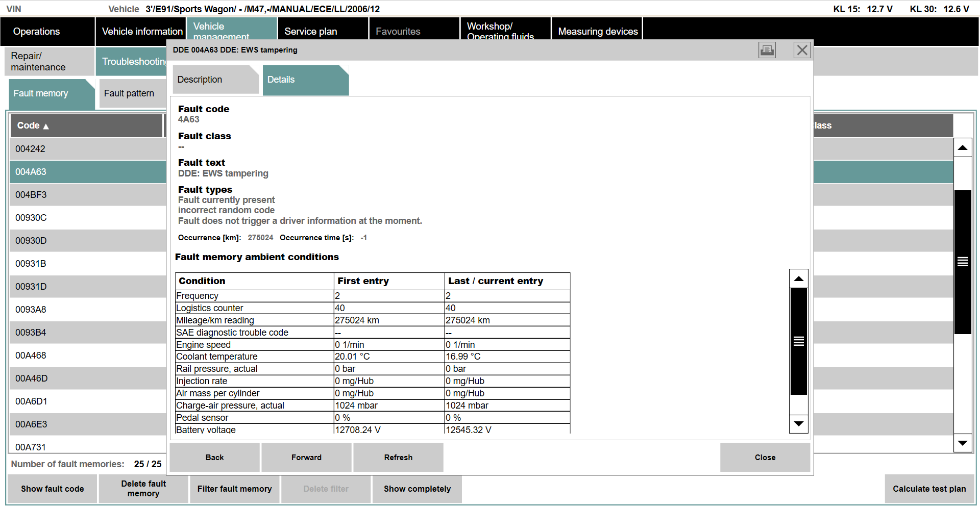Viewport: 980px width, 507px height.
Task: Click Calculate test plan button
Action: point(929,489)
